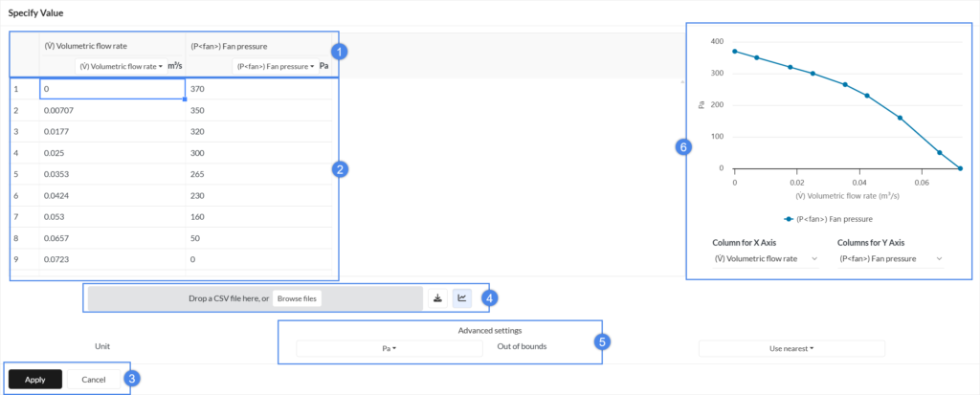Select the cell with value 0.0657

pos(113,238)
